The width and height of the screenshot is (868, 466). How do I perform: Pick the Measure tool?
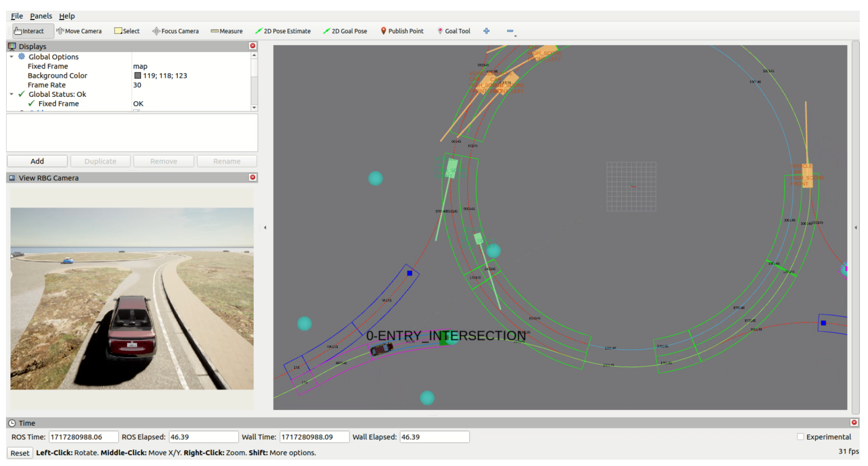(226, 31)
